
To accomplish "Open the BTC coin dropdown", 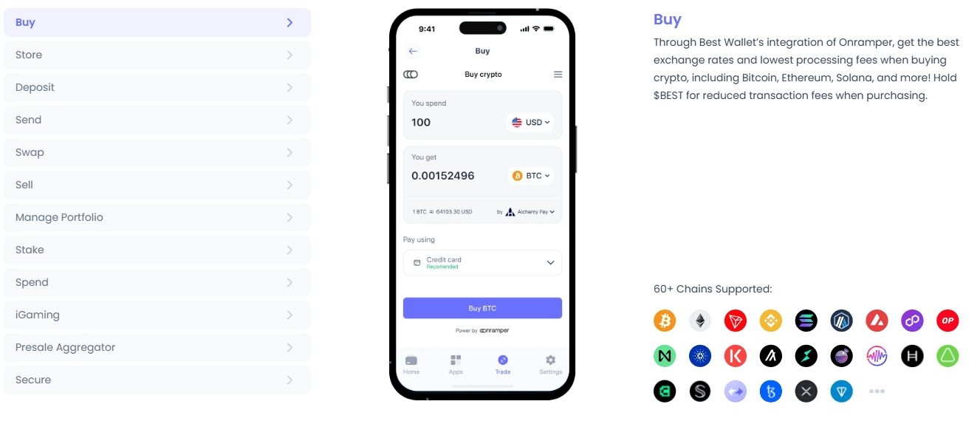I will click(532, 176).
